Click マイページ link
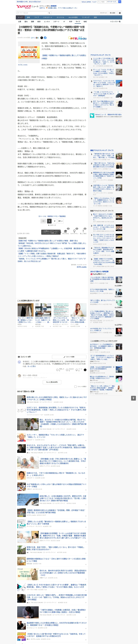The width and height of the screenshot is (138, 644). pyautogui.click(x=103, y=13)
